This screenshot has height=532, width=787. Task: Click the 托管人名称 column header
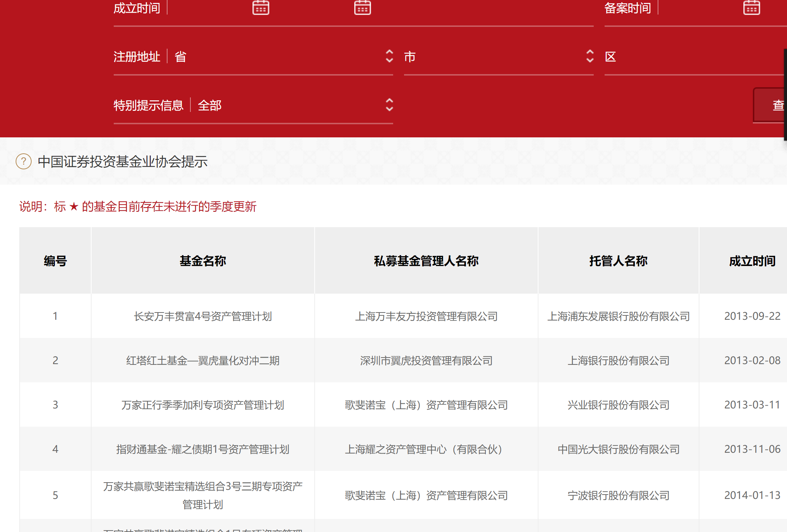pos(618,261)
